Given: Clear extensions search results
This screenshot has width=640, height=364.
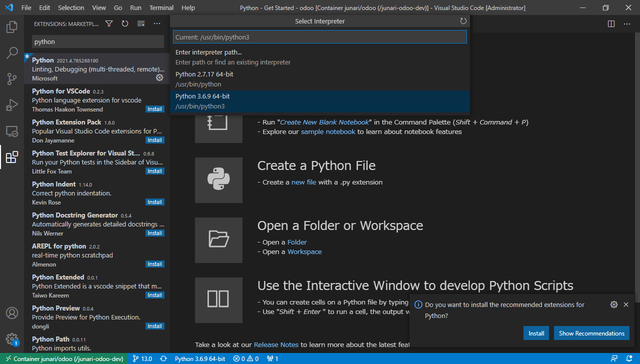Looking at the screenshot, I should (141, 23).
